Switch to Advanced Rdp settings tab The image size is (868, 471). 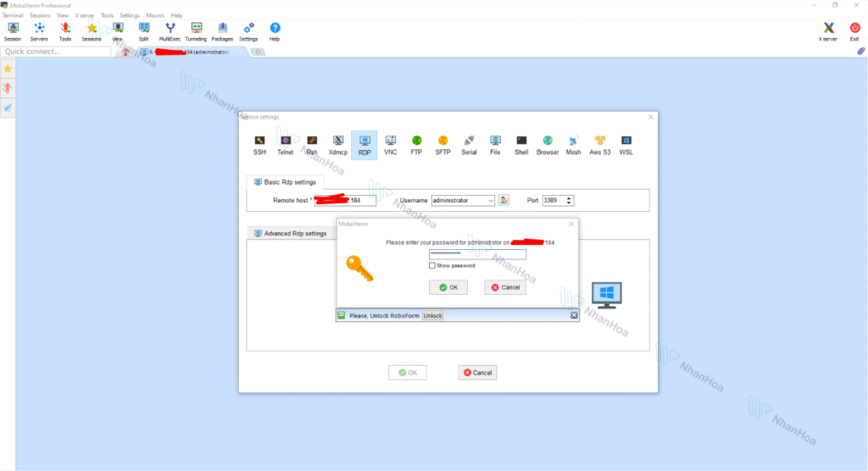pyautogui.click(x=290, y=233)
